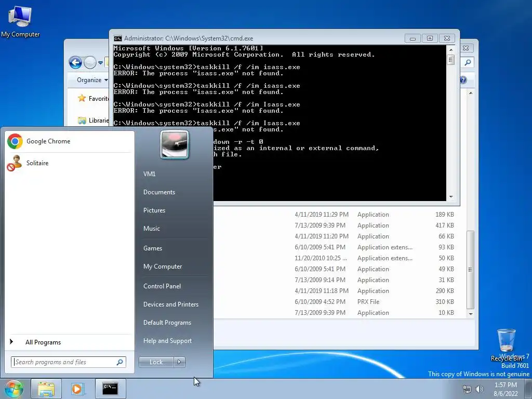The width and height of the screenshot is (532, 399).
Task: Select the 10 KB Application row
Action: click(339, 312)
